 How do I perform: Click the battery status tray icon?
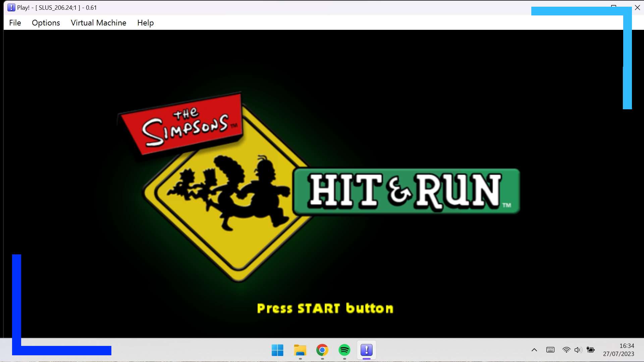tap(591, 350)
